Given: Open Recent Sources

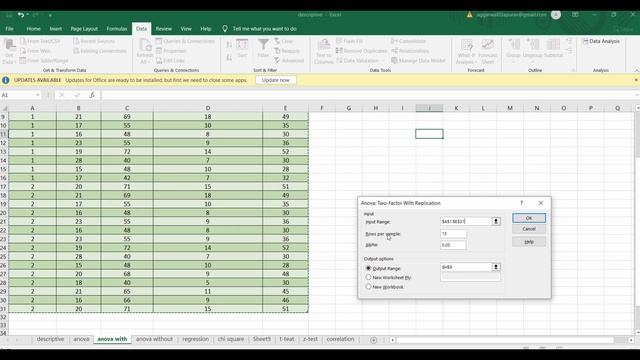Looking at the screenshot, I should (94, 41).
